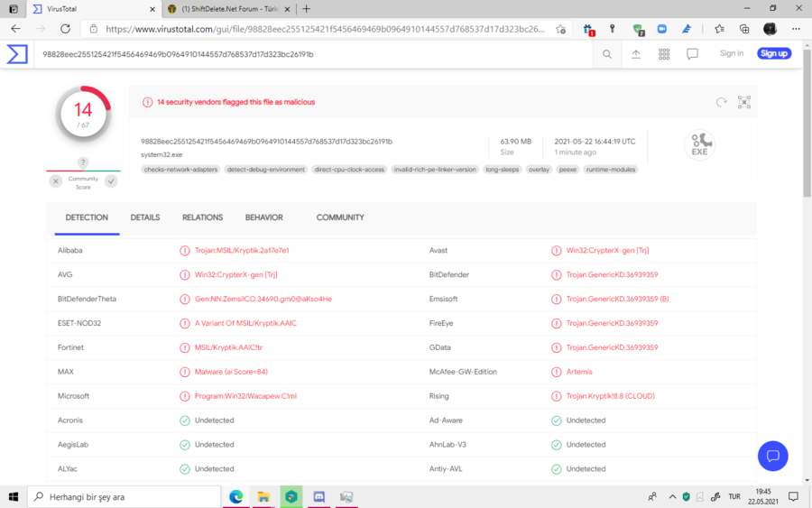
Task: Click the browser back arrow
Action: point(15,29)
